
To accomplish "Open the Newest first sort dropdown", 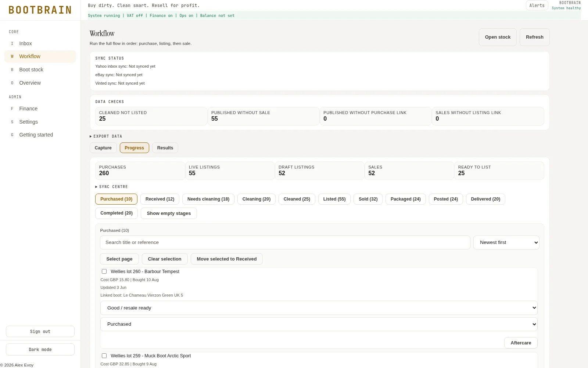I will pos(506,243).
